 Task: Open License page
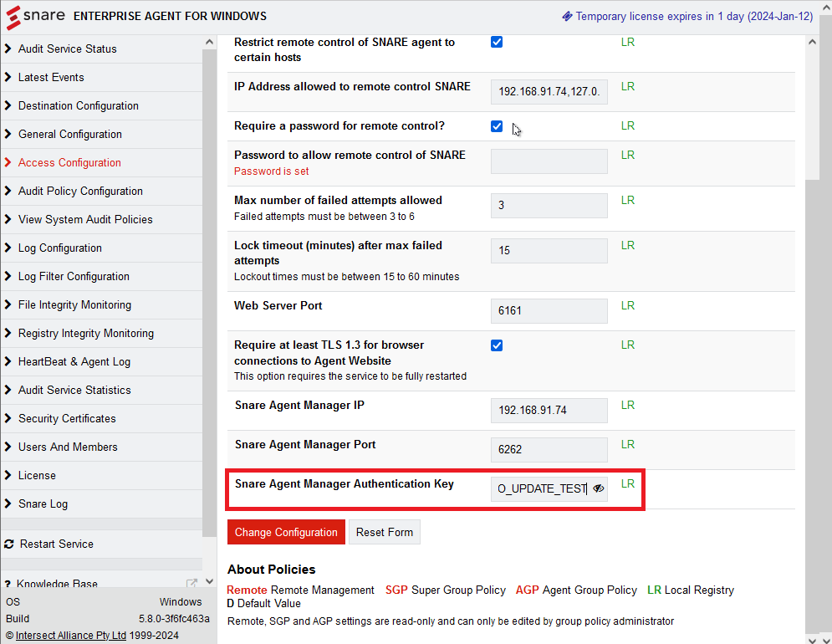37,475
